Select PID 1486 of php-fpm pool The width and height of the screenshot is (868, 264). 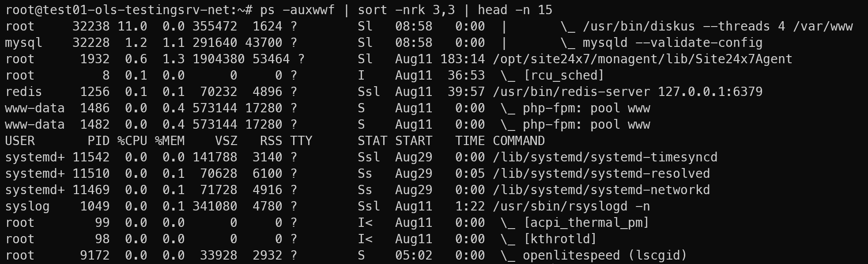pos(94,108)
